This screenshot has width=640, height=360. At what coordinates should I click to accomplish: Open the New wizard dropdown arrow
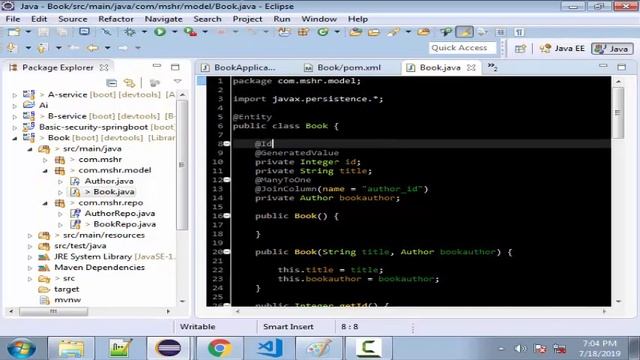coord(28,32)
